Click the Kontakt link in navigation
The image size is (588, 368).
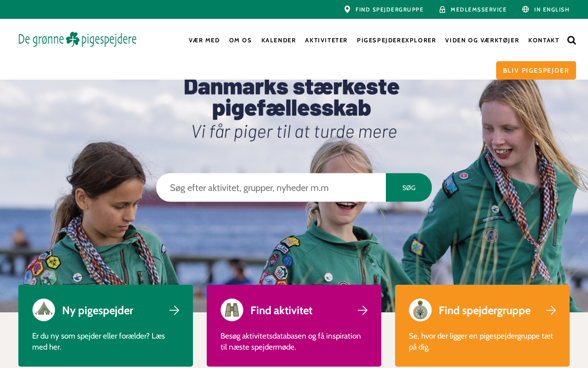pyautogui.click(x=543, y=40)
